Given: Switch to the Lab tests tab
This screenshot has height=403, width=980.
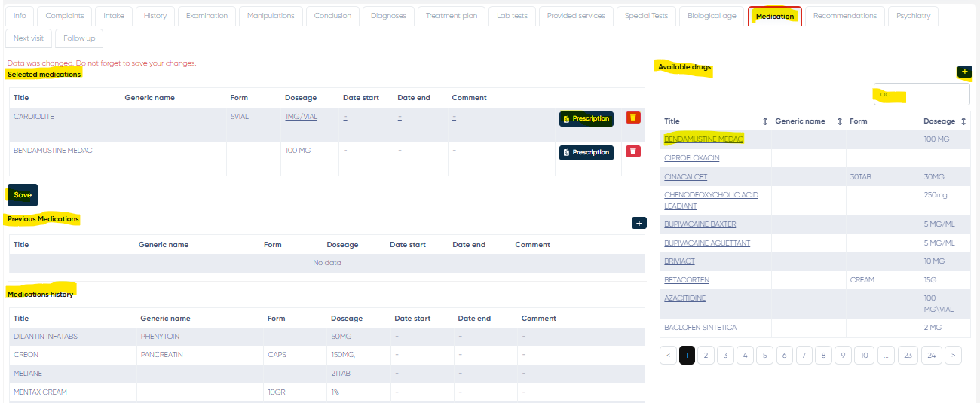Looking at the screenshot, I should click(x=512, y=16).
